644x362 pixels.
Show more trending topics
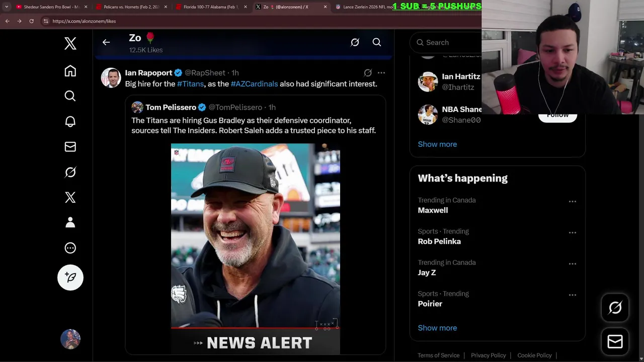click(437, 328)
